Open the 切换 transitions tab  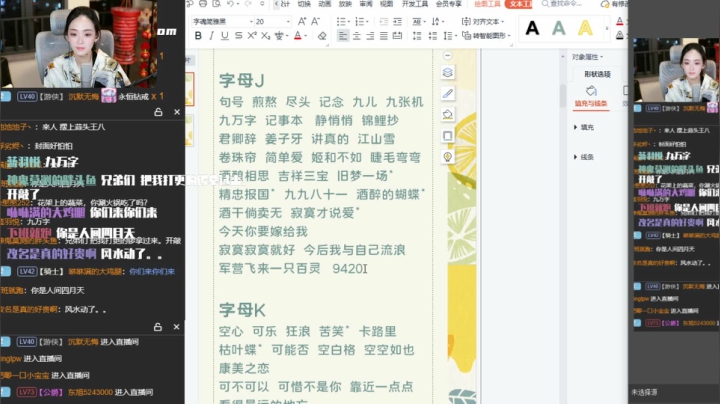304,4
